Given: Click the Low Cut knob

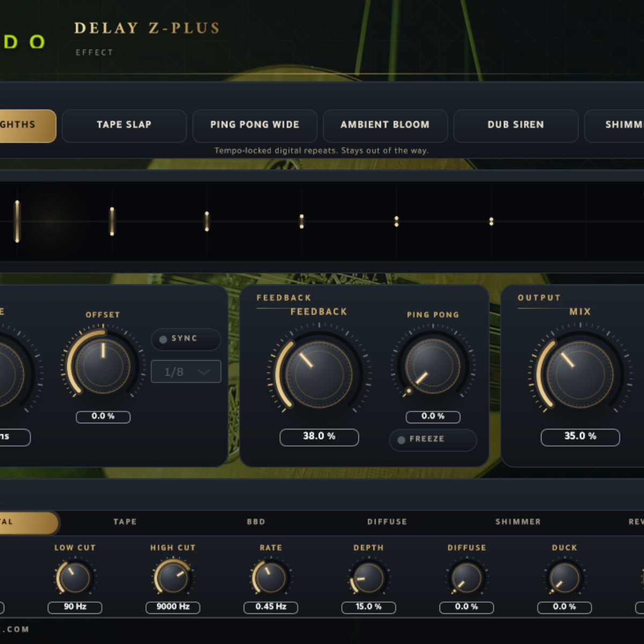Looking at the screenshot, I should (x=75, y=578).
